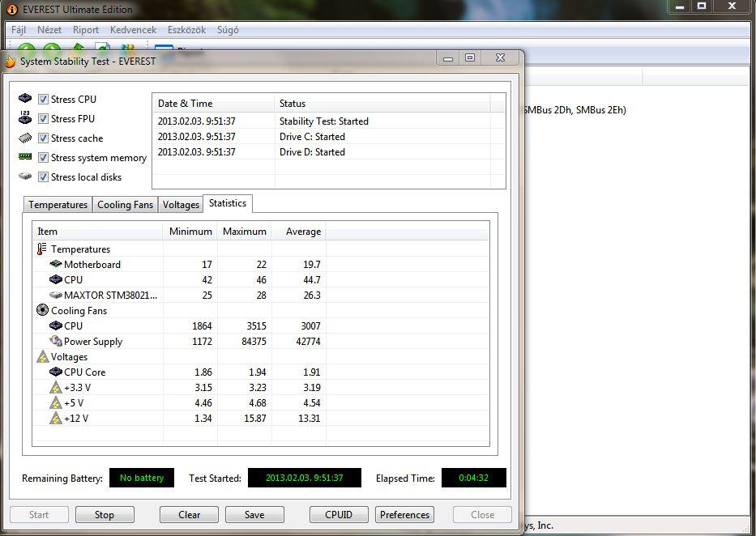Click the Date & Time column header
This screenshot has height=536, width=756.
coord(214,104)
